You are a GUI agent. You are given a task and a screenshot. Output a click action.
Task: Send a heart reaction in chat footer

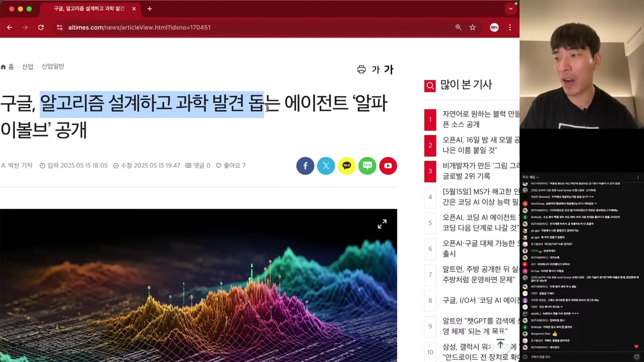(636, 357)
